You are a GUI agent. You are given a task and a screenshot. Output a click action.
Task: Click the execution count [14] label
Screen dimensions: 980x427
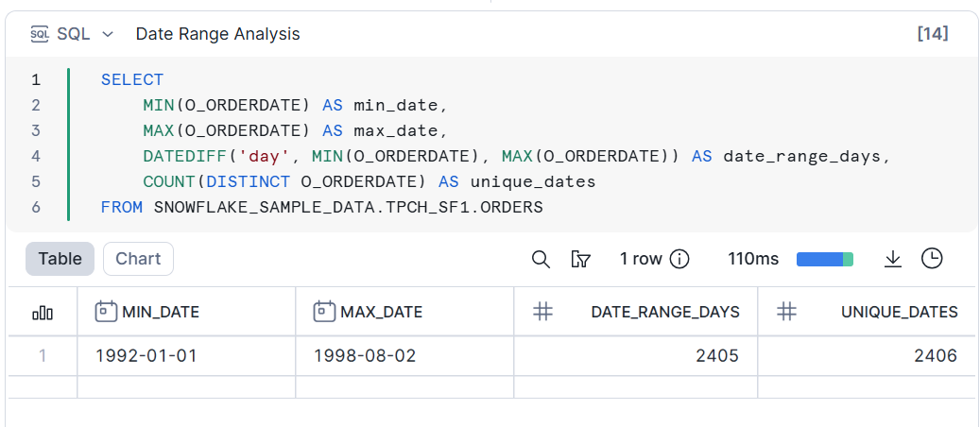(x=932, y=34)
